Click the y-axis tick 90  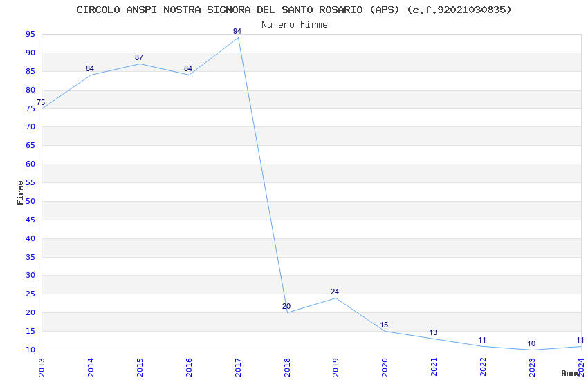(x=30, y=53)
